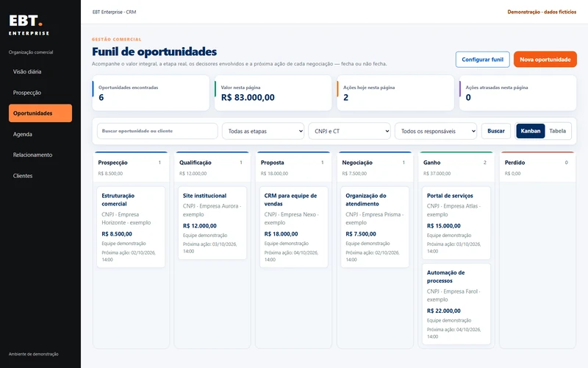Screen dimensions: 588x368
Task: Click the R$ 37.000,00 Ganho total
Action: pyautogui.click(x=437, y=174)
